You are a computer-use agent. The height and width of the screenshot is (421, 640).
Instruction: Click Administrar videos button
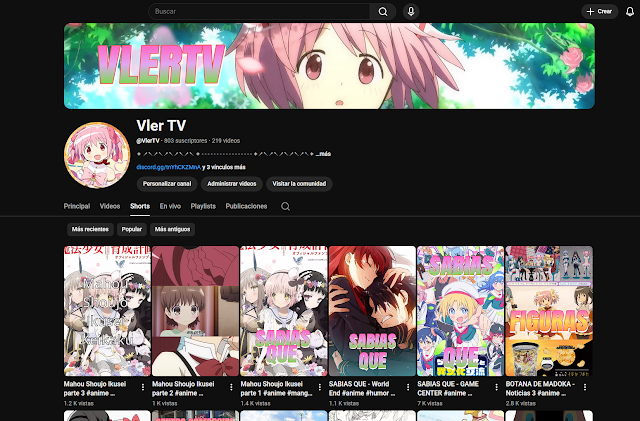[x=231, y=184]
